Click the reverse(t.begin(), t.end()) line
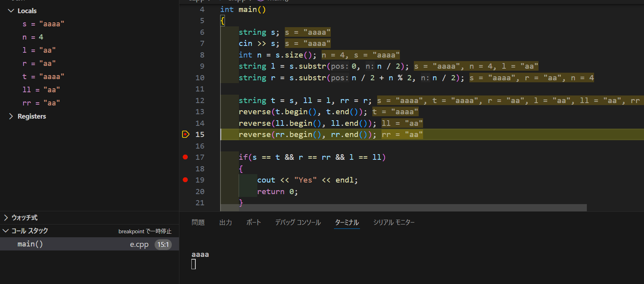644x284 pixels. coord(303,112)
